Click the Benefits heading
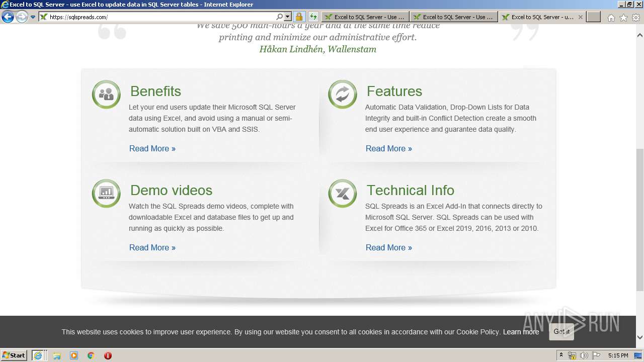 tap(155, 91)
